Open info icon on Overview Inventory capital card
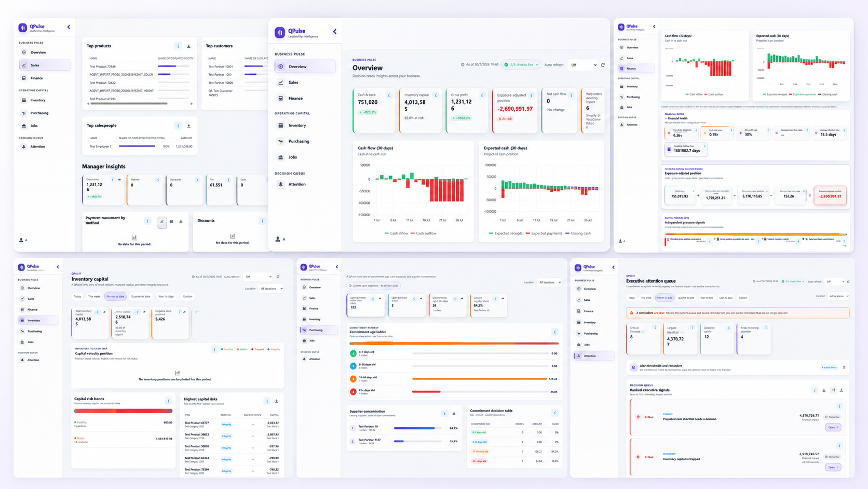 [x=436, y=95]
